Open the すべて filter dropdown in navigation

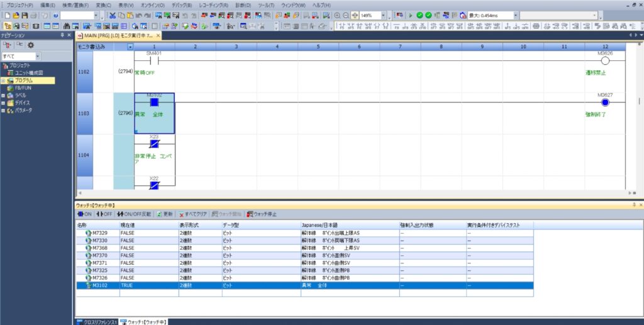pos(37,57)
